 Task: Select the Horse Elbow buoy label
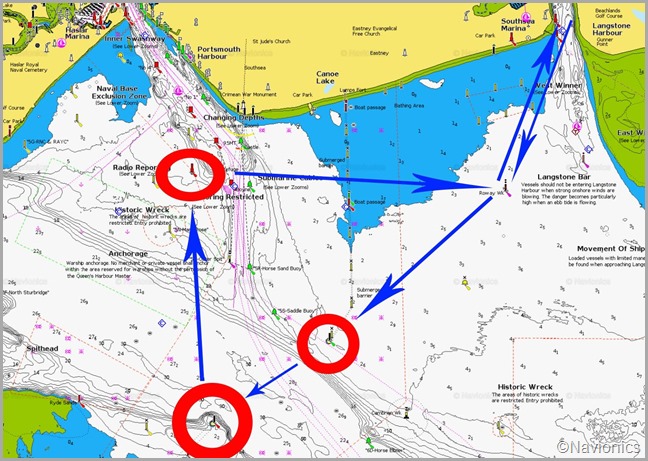tap(386, 450)
